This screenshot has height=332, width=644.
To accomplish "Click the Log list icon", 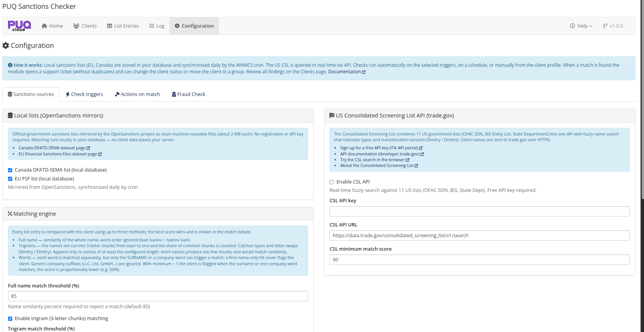I will click(152, 26).
